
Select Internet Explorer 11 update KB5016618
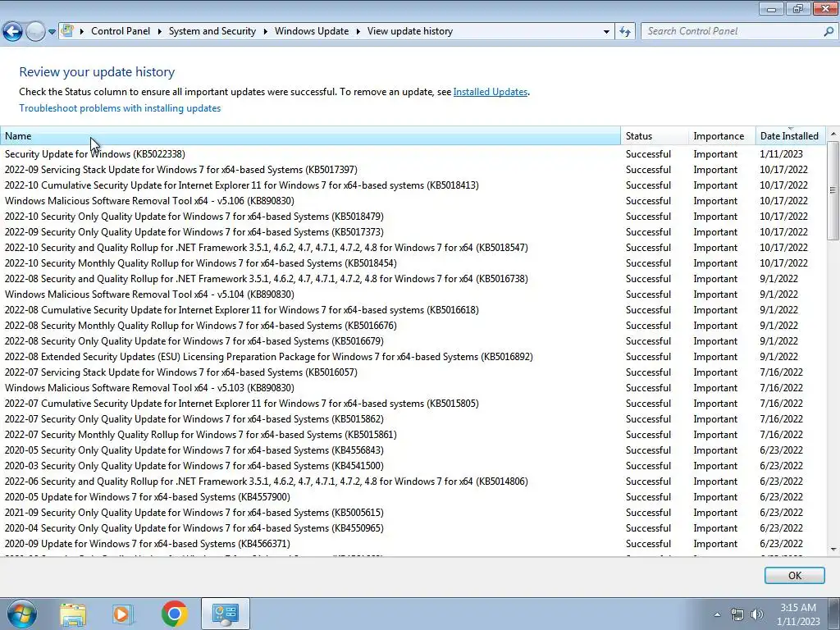point(413,309)
